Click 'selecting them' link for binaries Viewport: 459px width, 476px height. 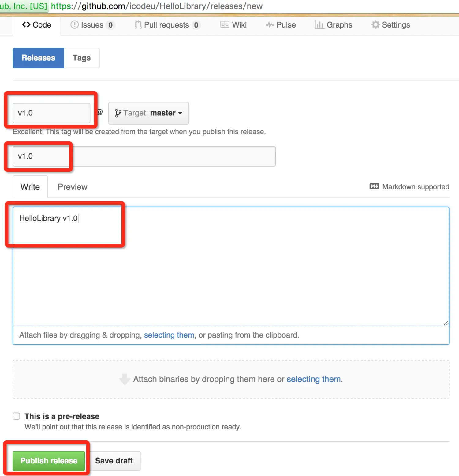tap(314, 379)
